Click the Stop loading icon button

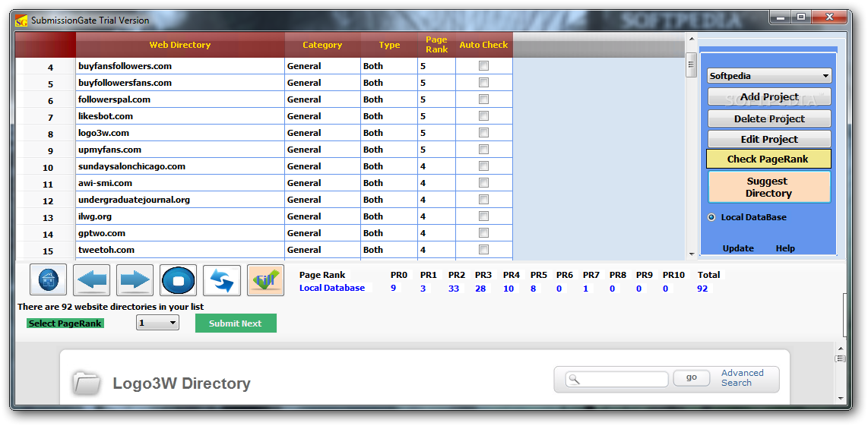(x=179, y=280)
